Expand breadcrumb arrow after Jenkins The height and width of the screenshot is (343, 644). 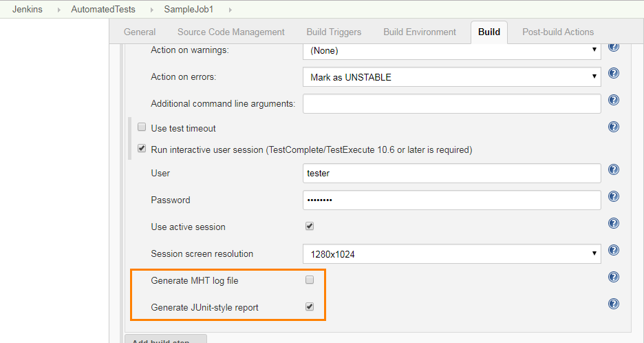[59, 10]
